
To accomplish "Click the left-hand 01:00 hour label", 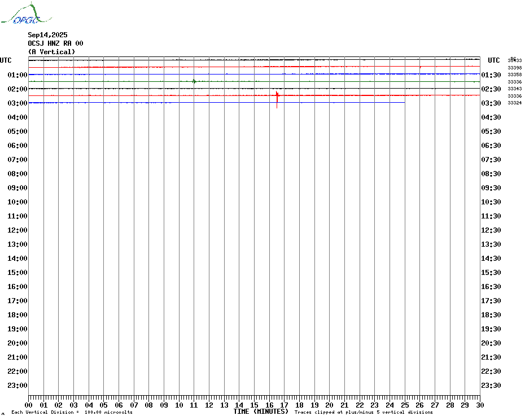I will [17, 75].
